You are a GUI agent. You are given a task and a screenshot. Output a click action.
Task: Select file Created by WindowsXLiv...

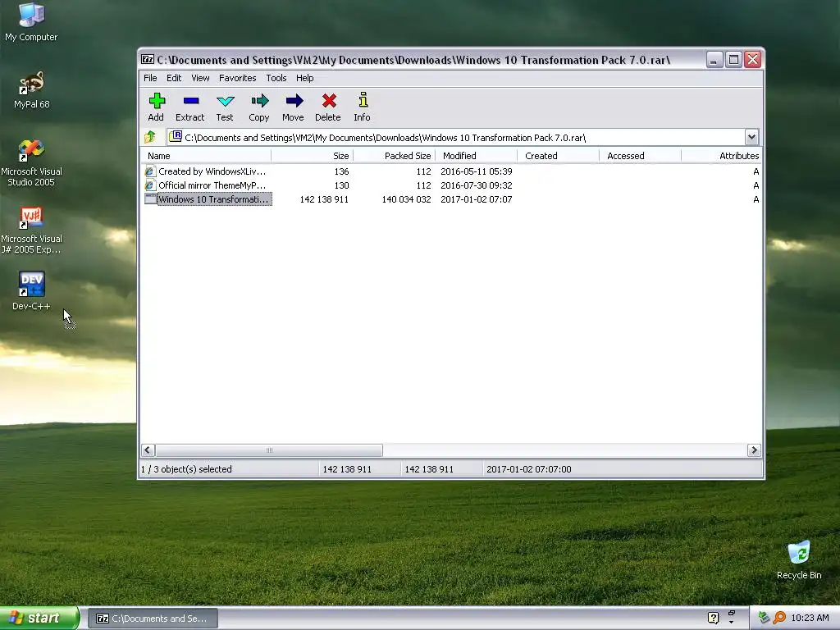(212, 171)
